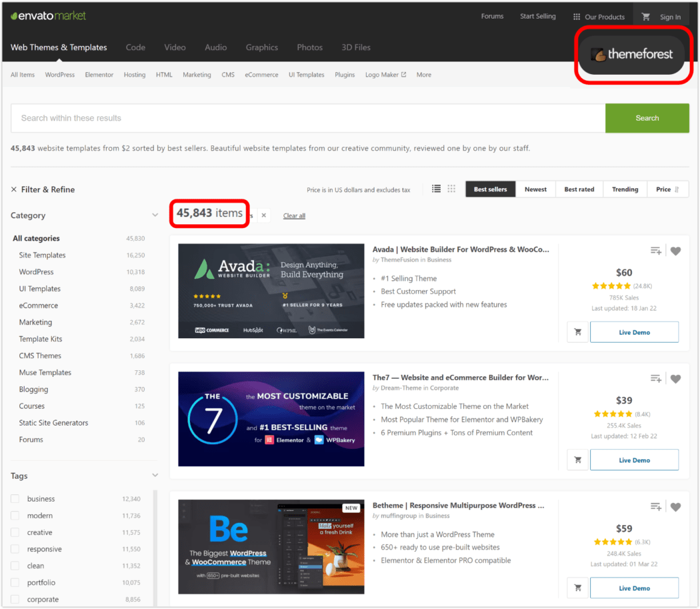Click the Start Selling link

tap(537, 16)
